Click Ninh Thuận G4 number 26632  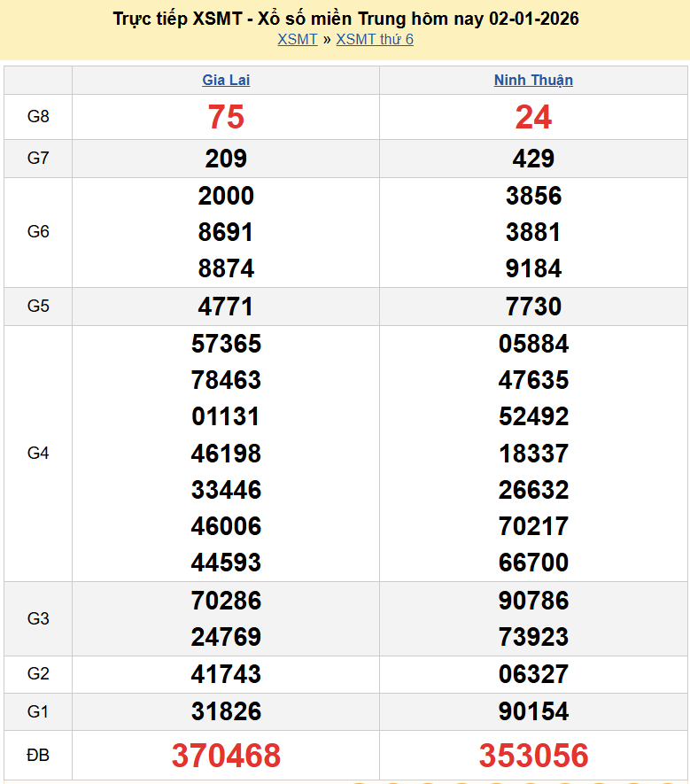(x=533, y=490)
